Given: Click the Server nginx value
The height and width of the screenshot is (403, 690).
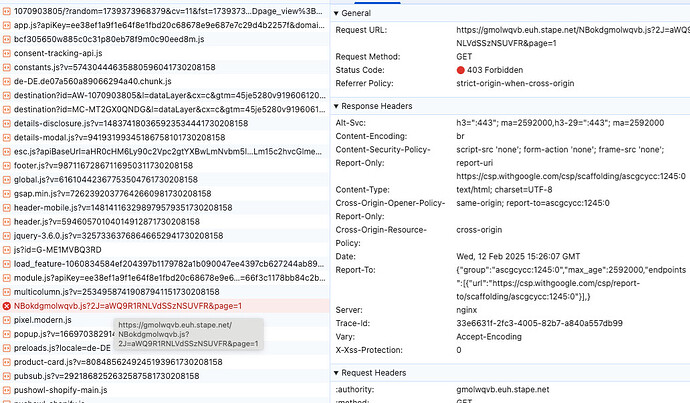Looking at the screenshot, I should (x=467, y=310).
